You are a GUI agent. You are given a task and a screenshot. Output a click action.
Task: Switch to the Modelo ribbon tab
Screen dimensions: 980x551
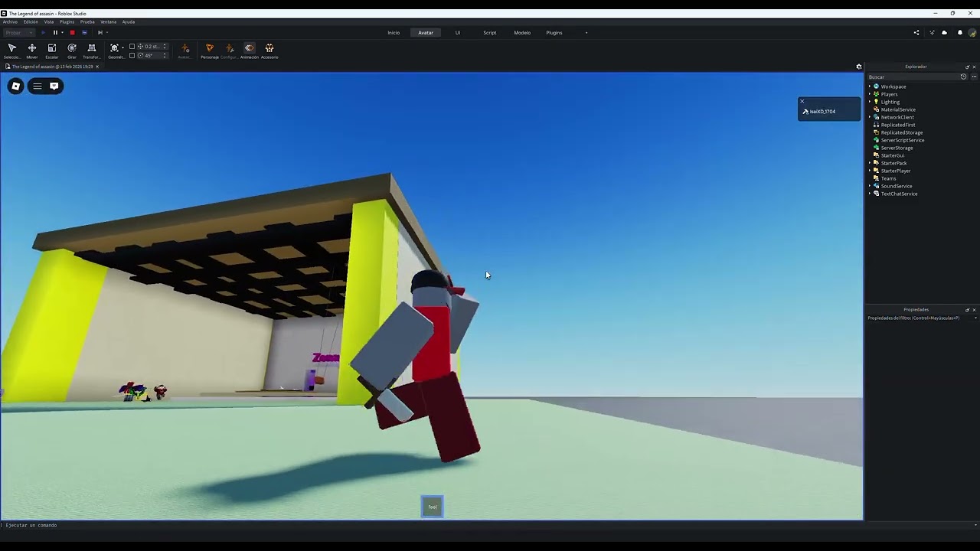pos(522,32)
